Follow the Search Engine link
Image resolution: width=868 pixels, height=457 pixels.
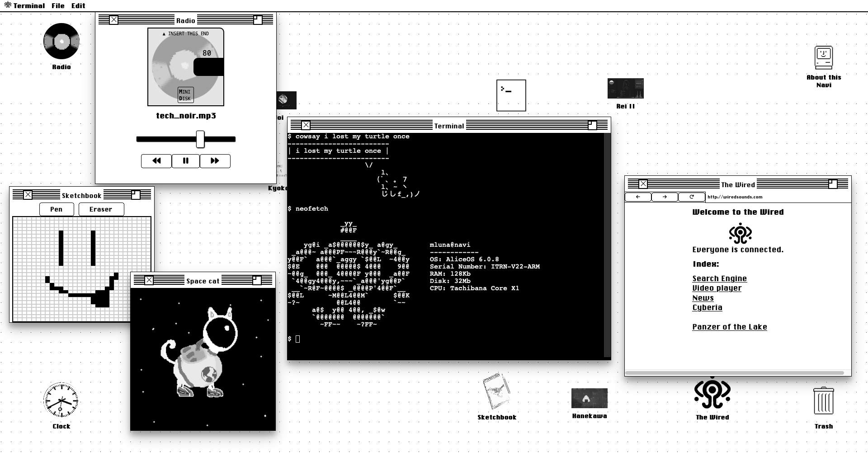pos(719,279)
